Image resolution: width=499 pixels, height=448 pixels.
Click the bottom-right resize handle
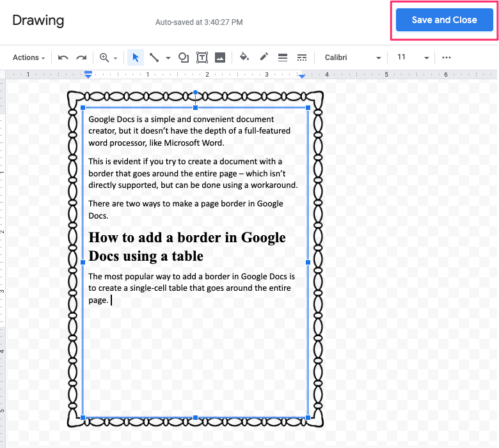click(x=308, y=417)
